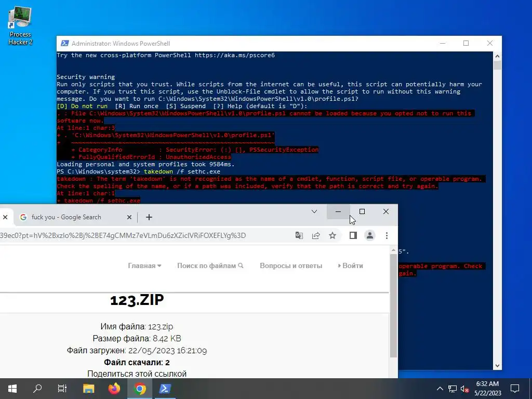This screenshot has width=532, height=399.
Task: Launch Firefox from the taskbar
Action: [114, 389]
